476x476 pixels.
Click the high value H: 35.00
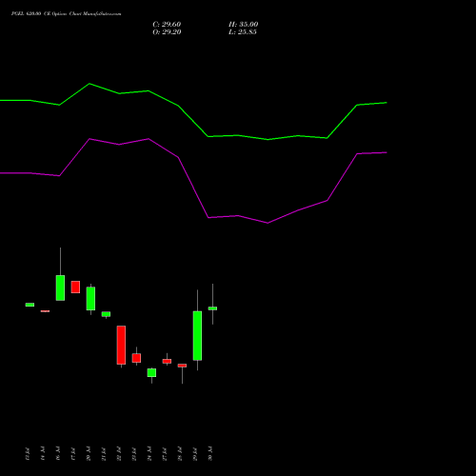[243, 25]
